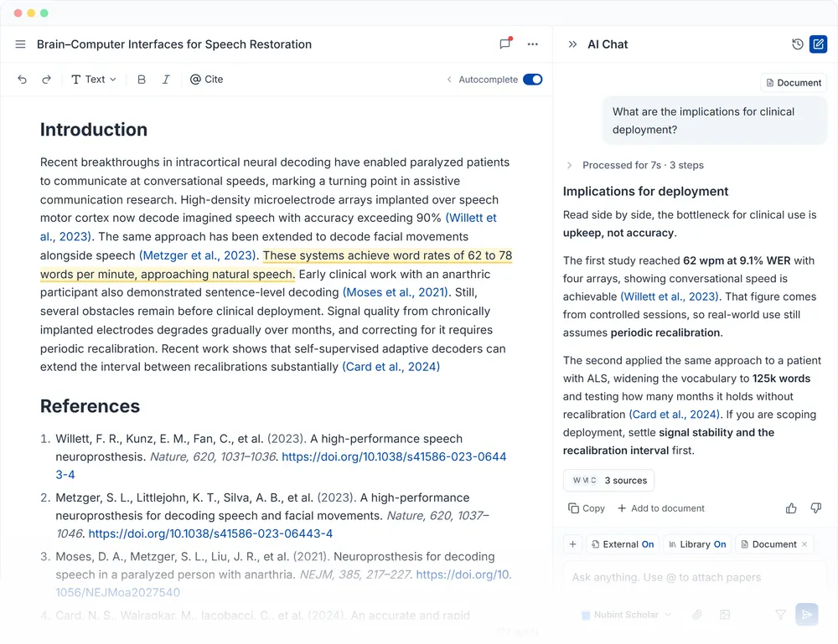Open the Nubint Scholar model dropdown

pyautogui.click(x=626, y=615)
